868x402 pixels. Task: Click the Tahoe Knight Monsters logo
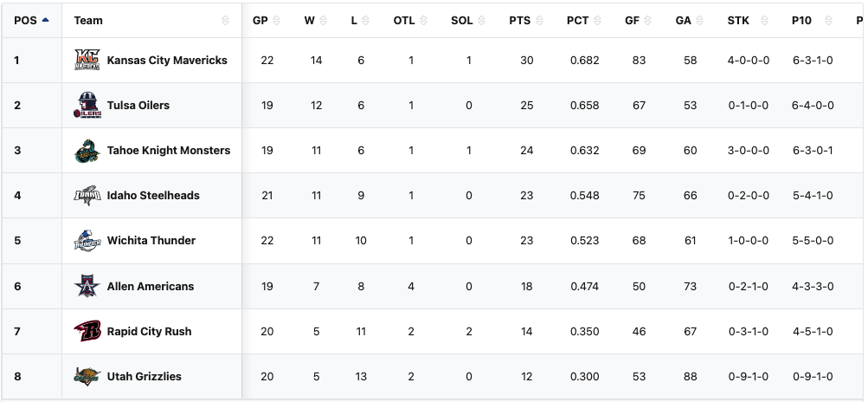(x=87, y=151)
